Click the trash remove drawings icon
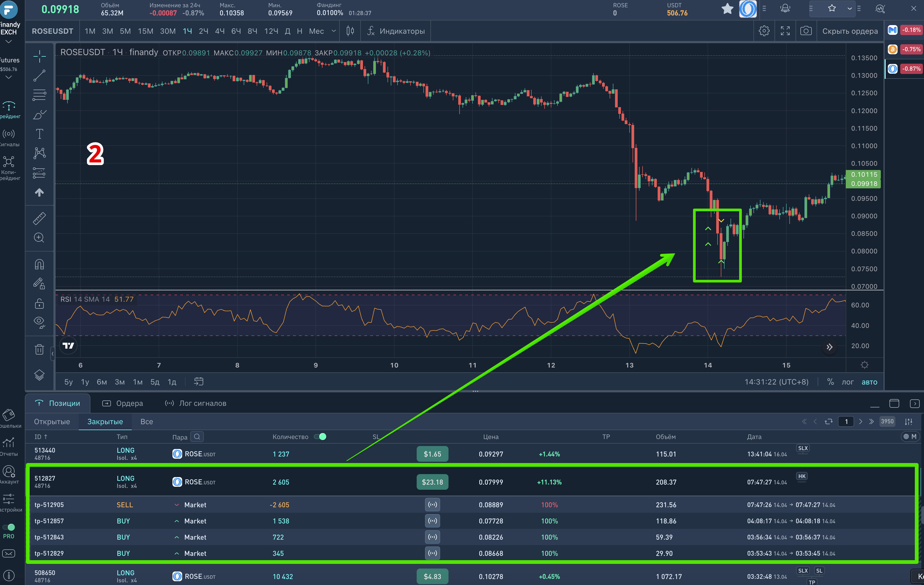The width and height of the screenshot is (924, 585). [39, 349]
